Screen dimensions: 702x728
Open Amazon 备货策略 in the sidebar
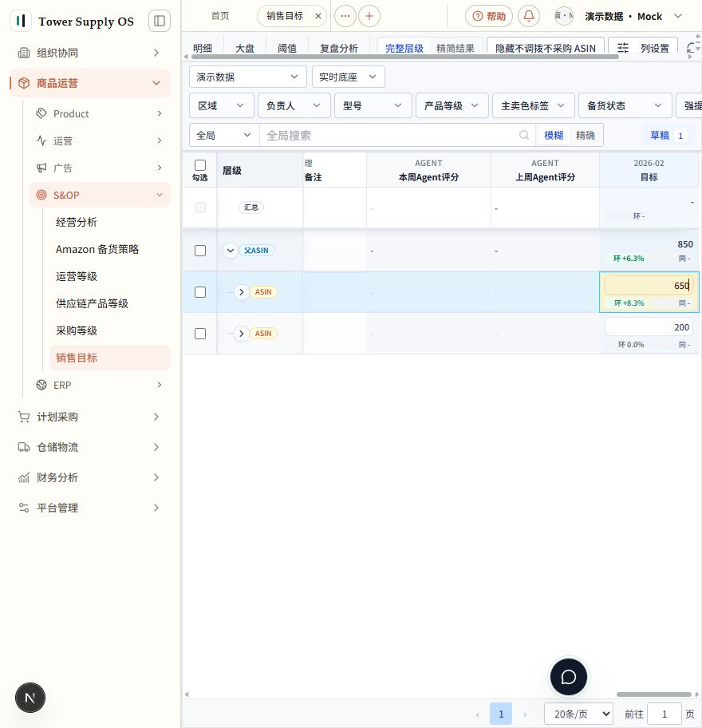pos(97,249)
